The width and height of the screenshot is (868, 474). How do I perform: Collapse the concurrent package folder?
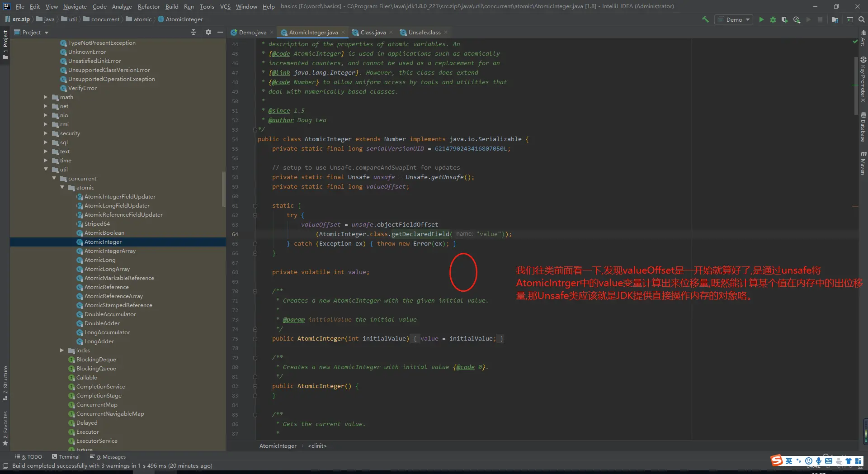point(54,179)
